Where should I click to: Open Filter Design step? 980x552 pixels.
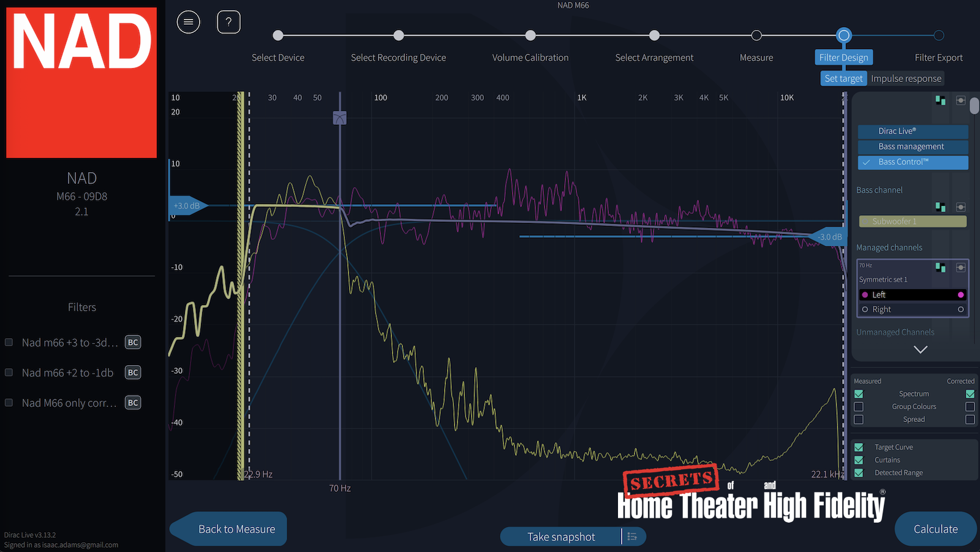click(844, 58)
